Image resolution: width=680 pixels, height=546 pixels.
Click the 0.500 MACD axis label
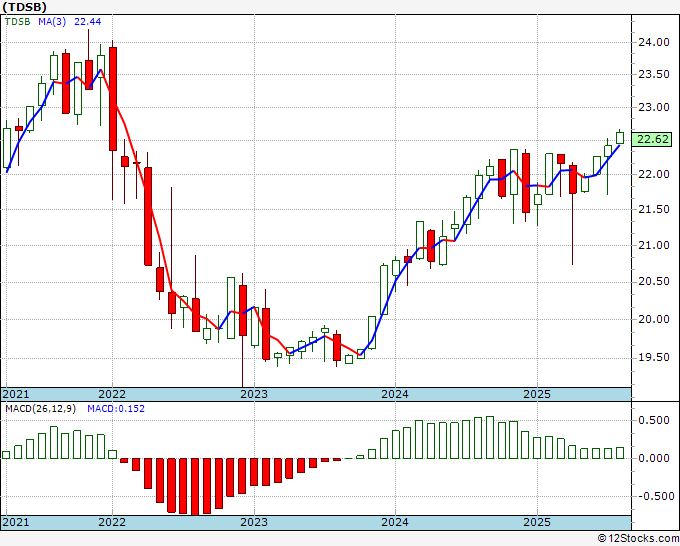[x=654, y=421]
